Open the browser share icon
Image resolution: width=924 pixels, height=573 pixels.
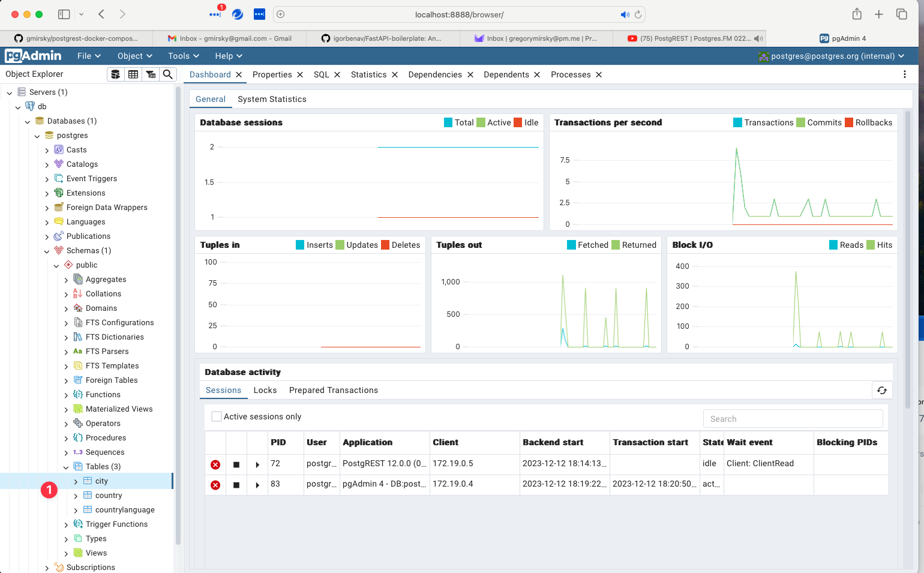pos(857,14)
